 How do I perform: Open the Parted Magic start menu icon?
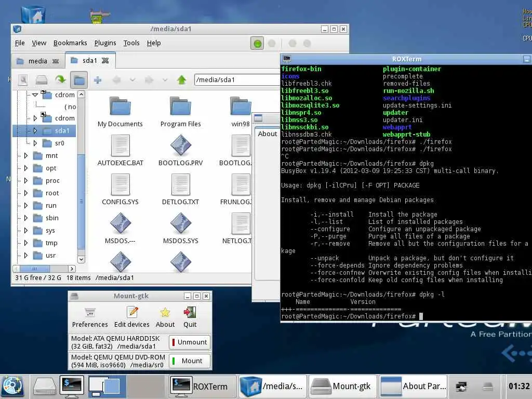point(12,387)
